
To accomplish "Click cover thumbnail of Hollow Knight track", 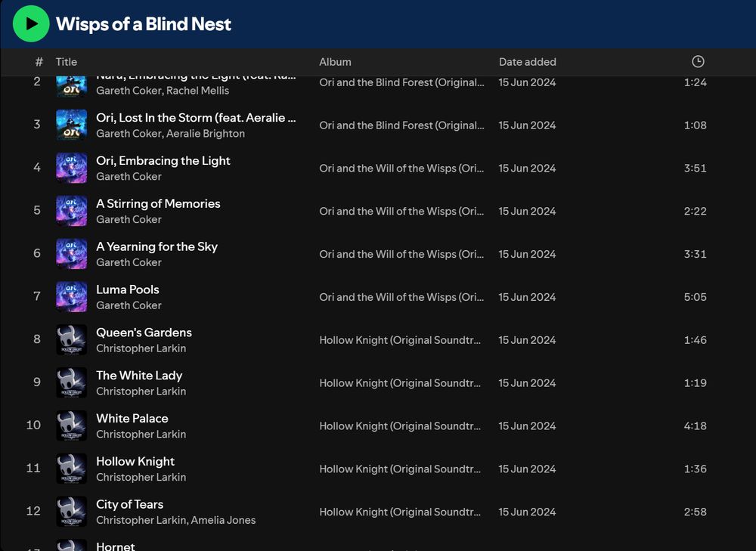I will pos(71,468).
